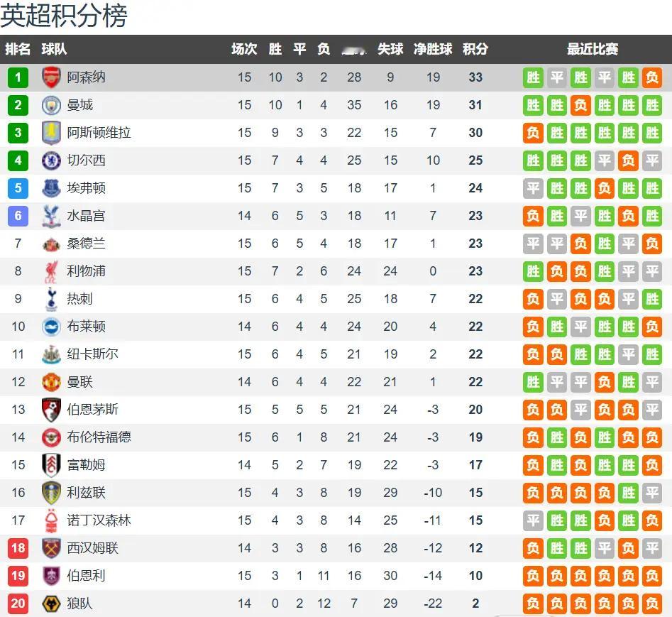Click the 排名 column header

click(x=18, y=49)
